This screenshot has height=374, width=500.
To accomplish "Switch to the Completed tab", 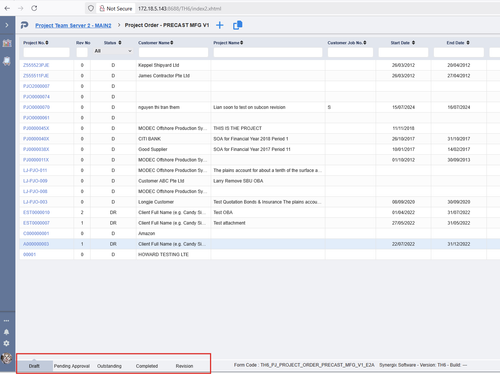I will pos(147,366).
